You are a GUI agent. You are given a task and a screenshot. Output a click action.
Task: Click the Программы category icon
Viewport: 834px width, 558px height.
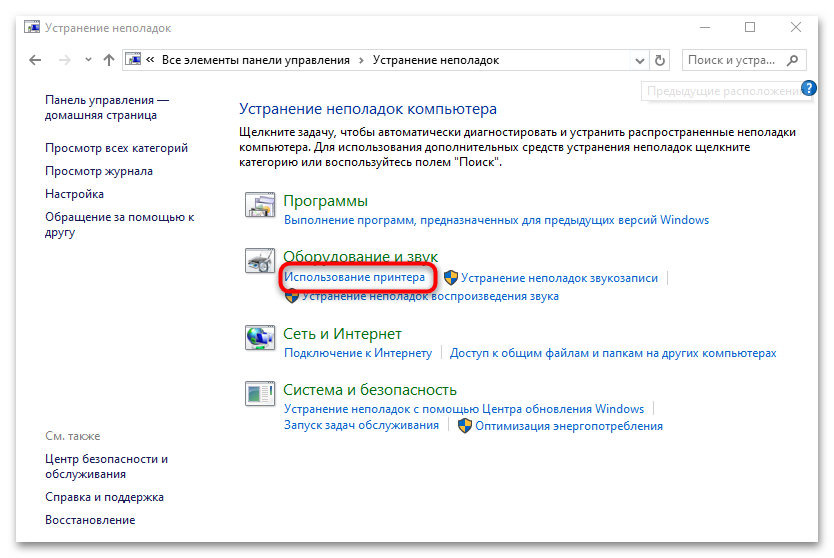(x=260, y=205)
